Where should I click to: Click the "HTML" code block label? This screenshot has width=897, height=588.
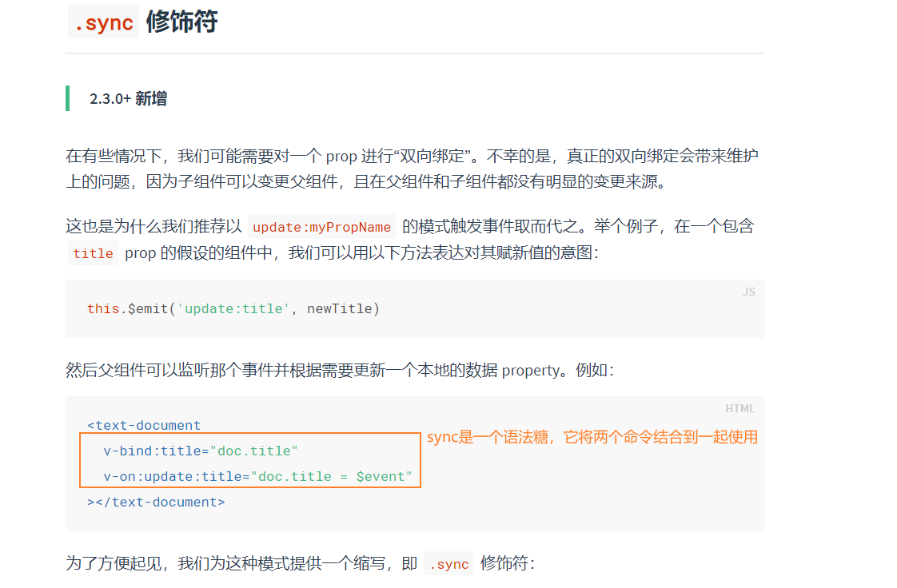(x=740, y=408)
